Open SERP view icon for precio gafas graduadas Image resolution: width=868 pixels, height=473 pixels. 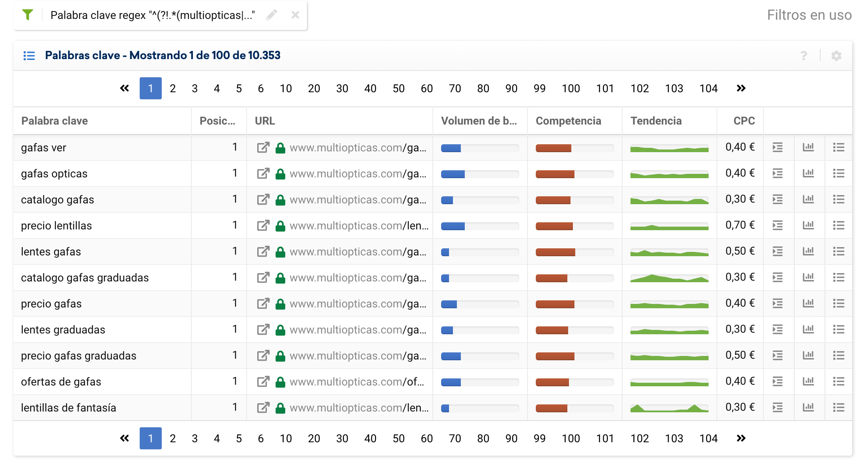click(778, 356)
